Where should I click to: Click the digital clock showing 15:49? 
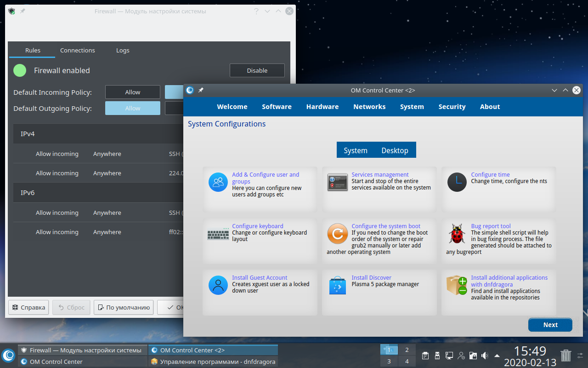click(530, 351)
